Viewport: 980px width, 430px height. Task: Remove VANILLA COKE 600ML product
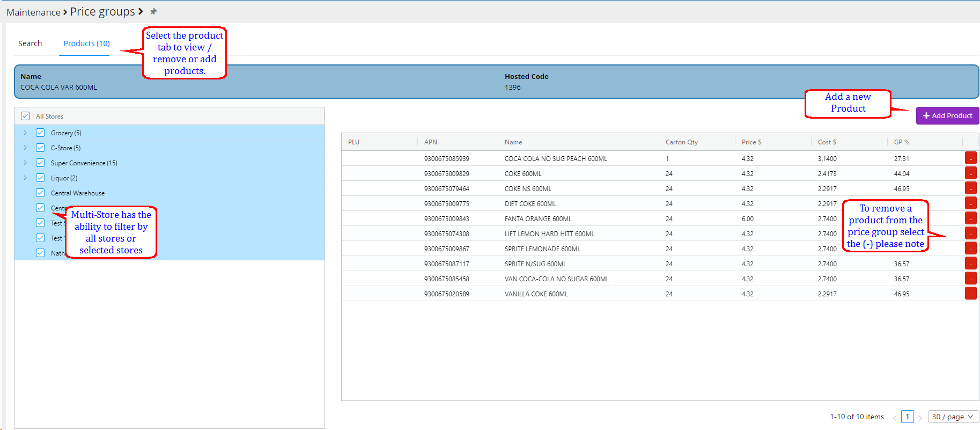970,294
